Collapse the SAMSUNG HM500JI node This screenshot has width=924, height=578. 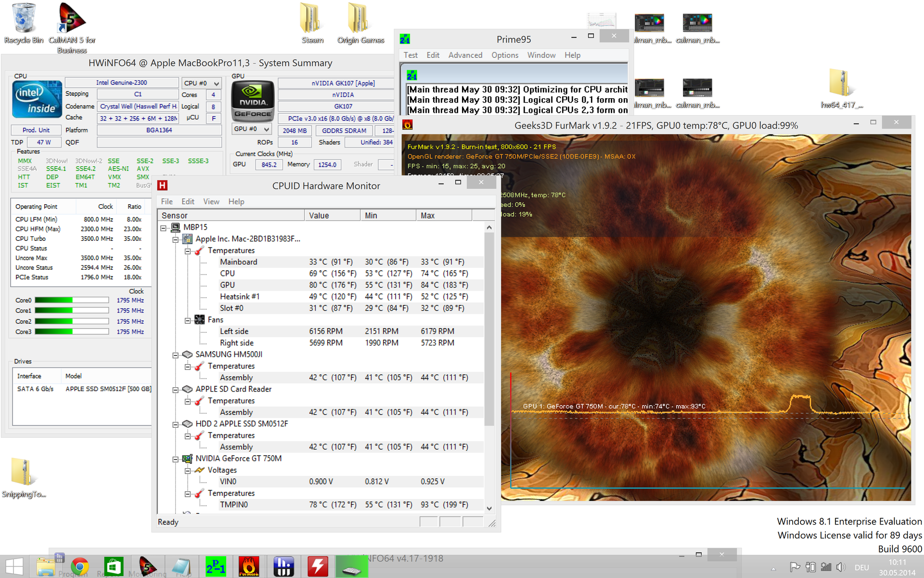click(176, 355)
